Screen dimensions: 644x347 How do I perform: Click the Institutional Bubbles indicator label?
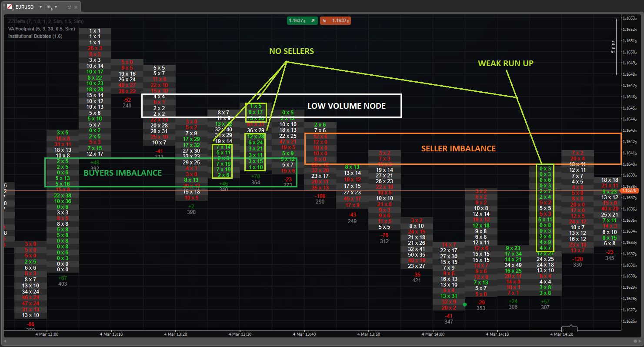pos(35,36)
